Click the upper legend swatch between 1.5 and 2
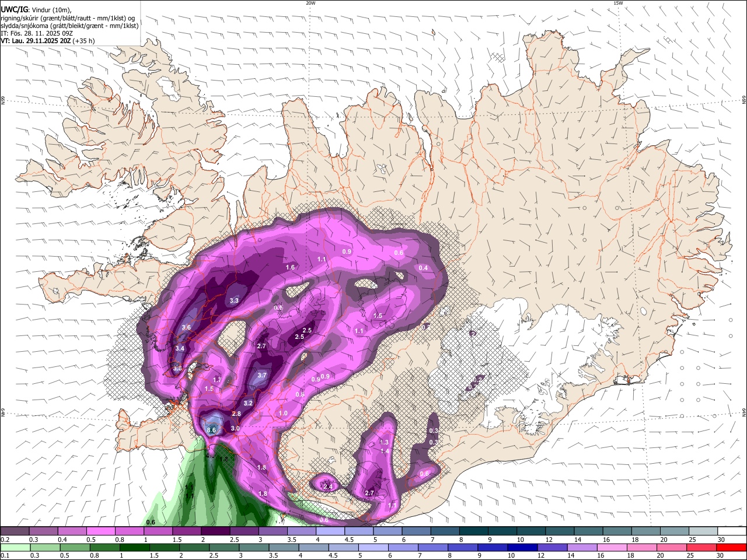This screenshot has width=747, height=560. [186, 531]
